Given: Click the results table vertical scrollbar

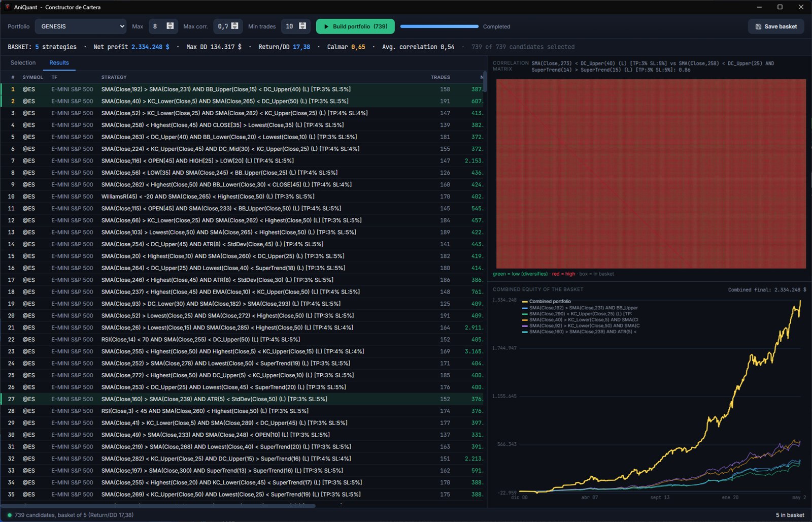Looking at the screenshot, I should pos(485,81).
